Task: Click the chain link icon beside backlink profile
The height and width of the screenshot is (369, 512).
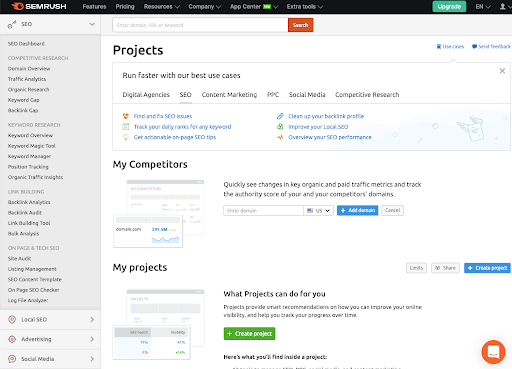Action: click(x=280, y=116)
